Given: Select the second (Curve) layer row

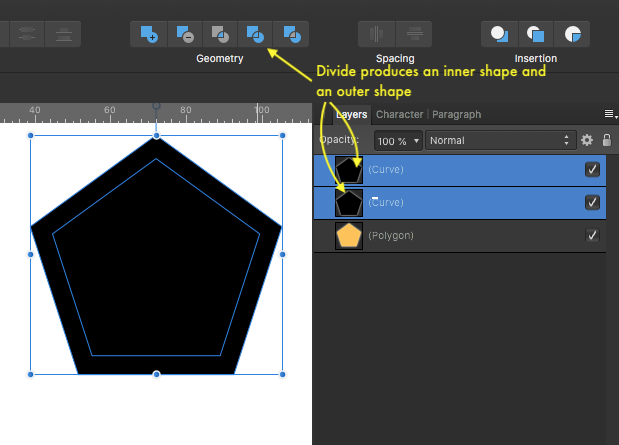Looking at the screenshot, I should click(x=460, y=203).
